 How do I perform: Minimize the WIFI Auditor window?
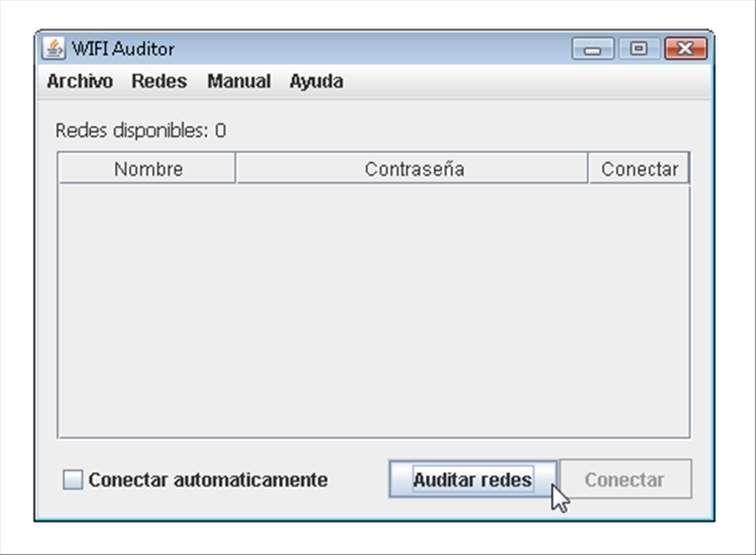(x=593, y=49)
